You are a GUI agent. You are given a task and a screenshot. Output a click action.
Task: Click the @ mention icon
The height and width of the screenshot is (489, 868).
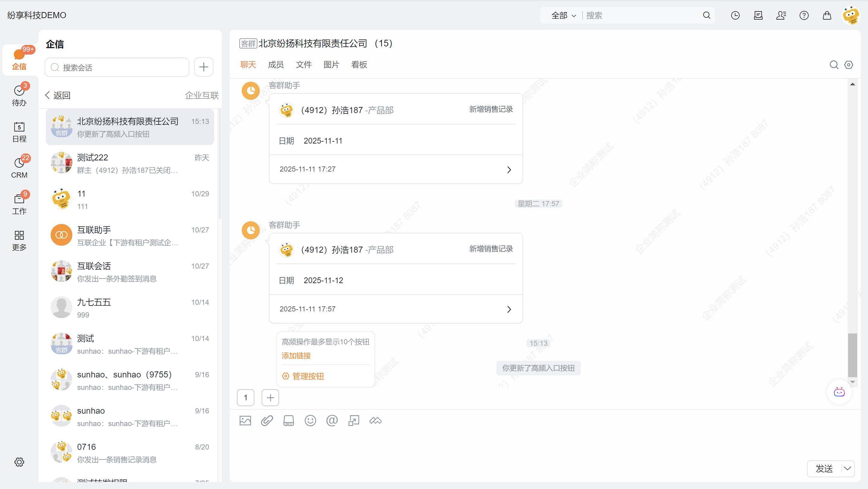pos(332,421)
